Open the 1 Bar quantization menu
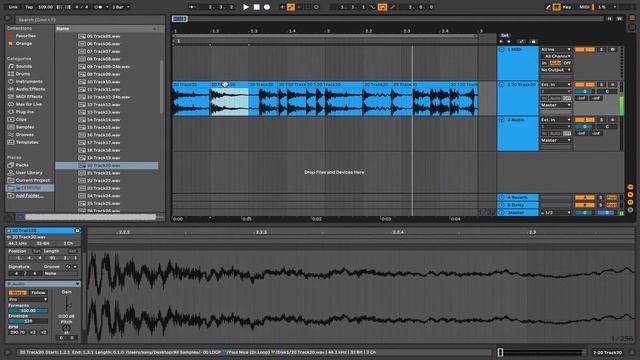 120,7
